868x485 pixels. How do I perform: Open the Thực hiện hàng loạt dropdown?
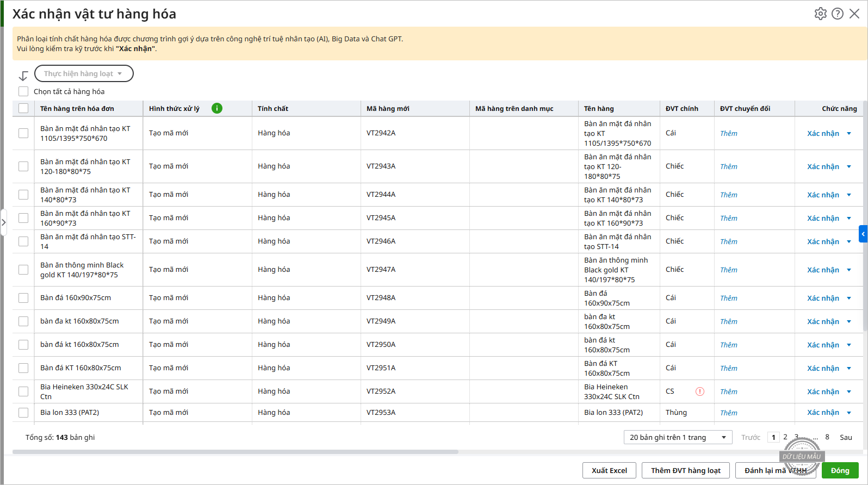point(84,73)
